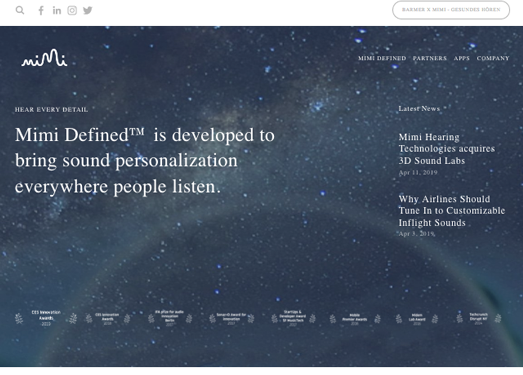Screen dimensions: 523x375
Task: Select the Mobile Premier Awards badge
Action: pyautogui.click(x=355, y=319)
